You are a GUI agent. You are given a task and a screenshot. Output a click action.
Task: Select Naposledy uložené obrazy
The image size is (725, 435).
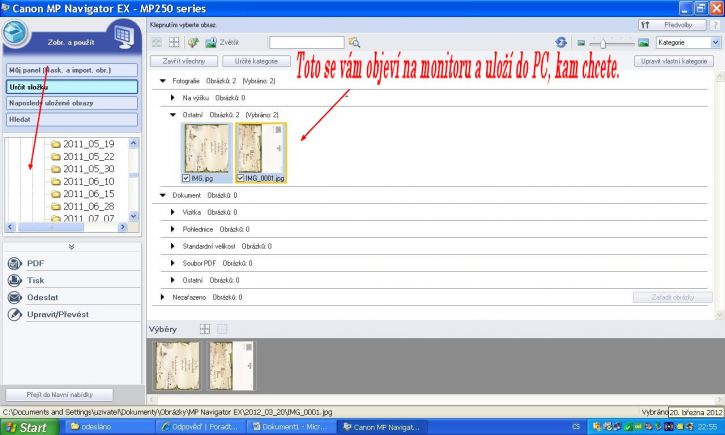pos(72,103)
